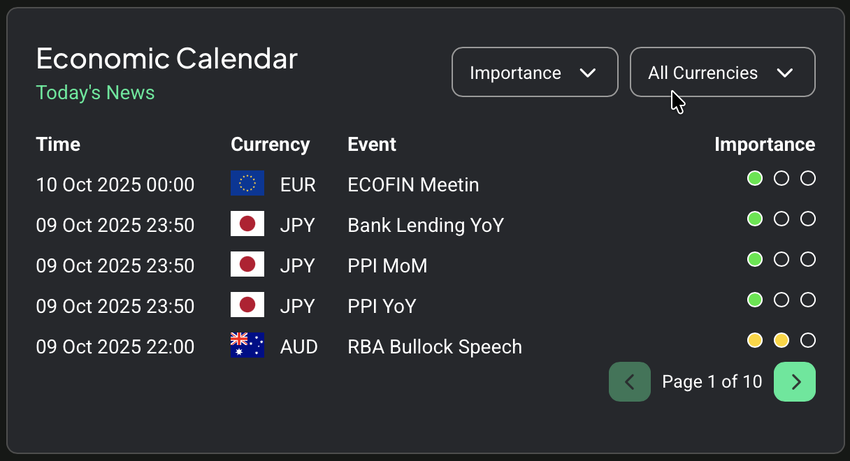Screen dimensions: 850x461
Task: Open the Importance filter dropdown
Action: 534,72
